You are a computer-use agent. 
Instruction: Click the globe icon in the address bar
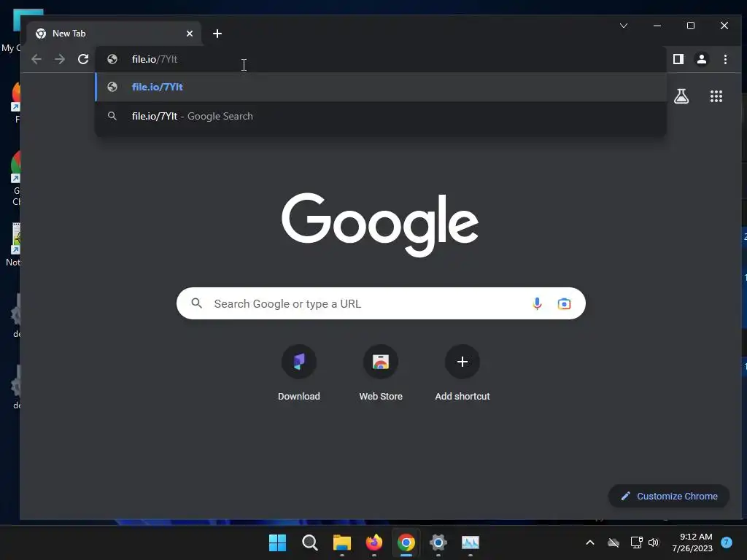click(112, 59)
